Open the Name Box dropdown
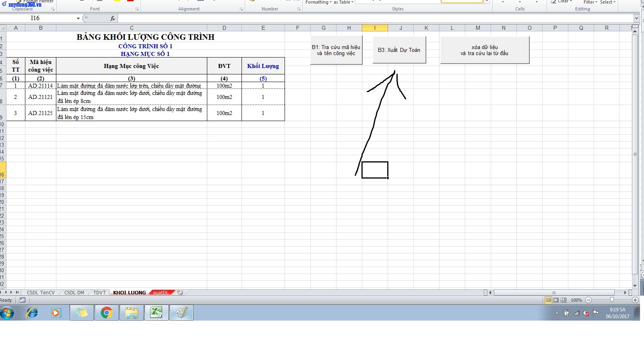The width and height of the screenshot is (644, 362). (x=78, y=19)
